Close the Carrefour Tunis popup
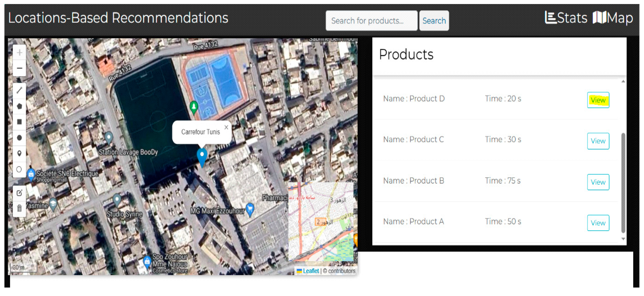The image size is (644, 296). (226, 127)
